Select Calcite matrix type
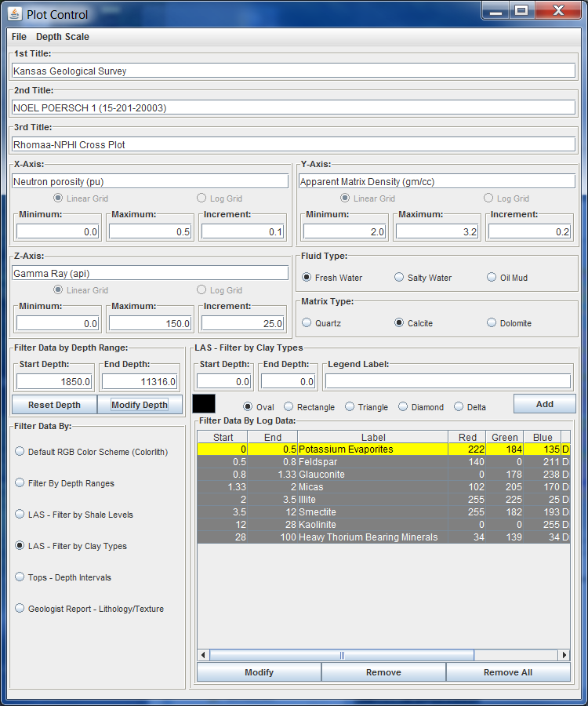Screen dimensions: 588x706 pyautogui.click(x=399, y=323)
